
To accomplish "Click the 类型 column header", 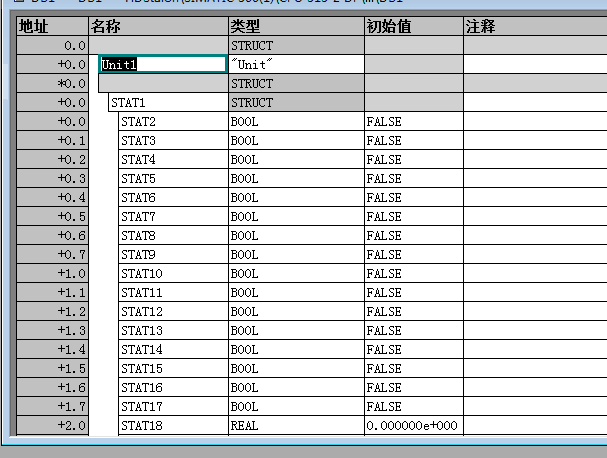I will 297,26.
